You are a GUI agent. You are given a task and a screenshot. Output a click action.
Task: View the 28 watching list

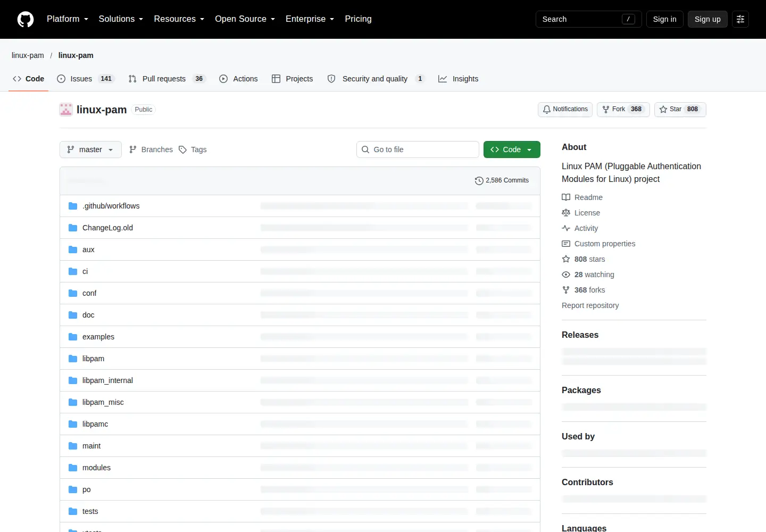click(x=588, y=275)
